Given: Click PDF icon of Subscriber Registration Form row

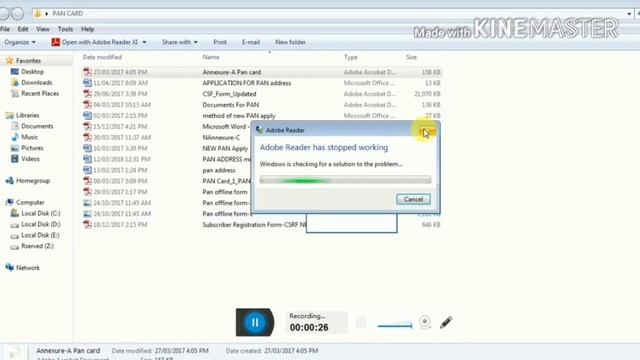Looking at the screenshot, I should tap(87, 224).
